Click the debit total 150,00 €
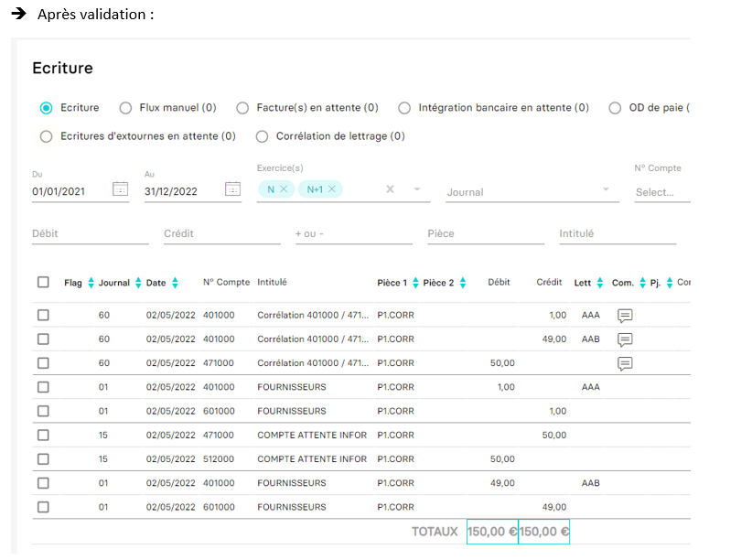The image size is (752, 560). (x=492, y=532)
